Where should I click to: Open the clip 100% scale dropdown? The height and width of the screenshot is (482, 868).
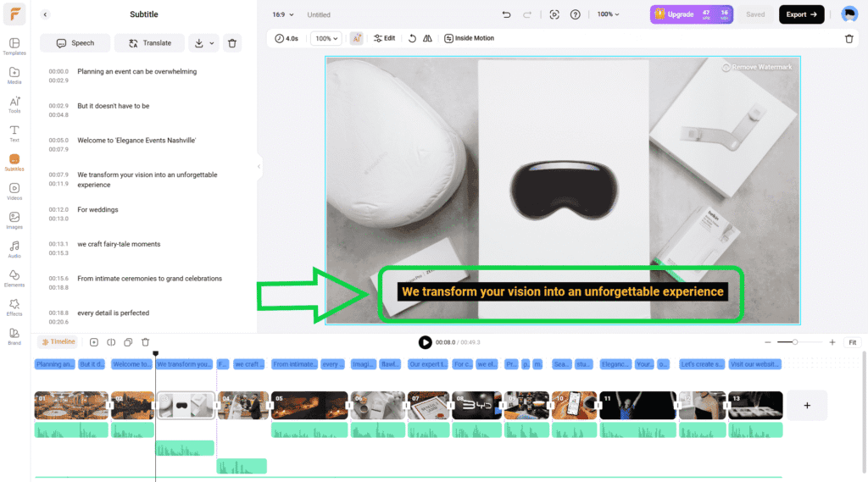(x=326, y=38)
